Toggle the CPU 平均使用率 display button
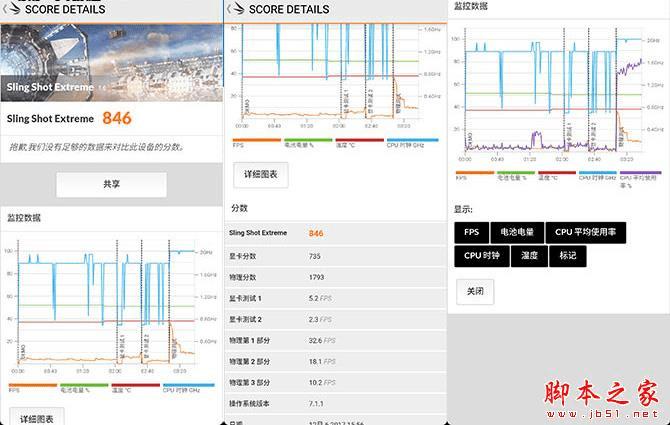Image resolution: width=670 pixels, height=425 pixels. 585,232
